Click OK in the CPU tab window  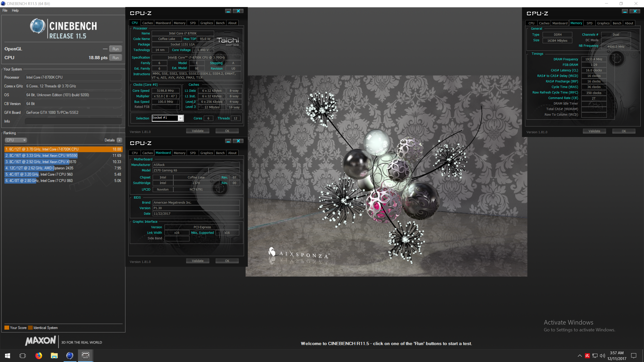tap(227, 131)
